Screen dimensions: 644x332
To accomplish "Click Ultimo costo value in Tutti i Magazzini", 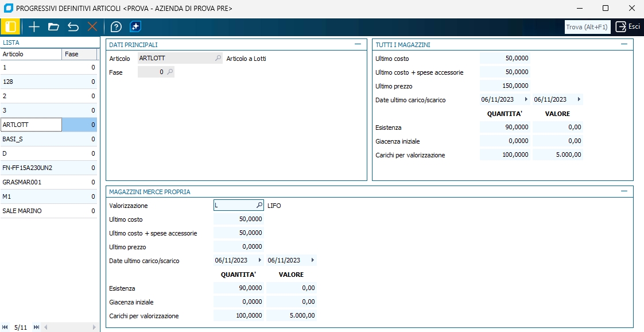I will pyautogui.click(x=505, y=59).
